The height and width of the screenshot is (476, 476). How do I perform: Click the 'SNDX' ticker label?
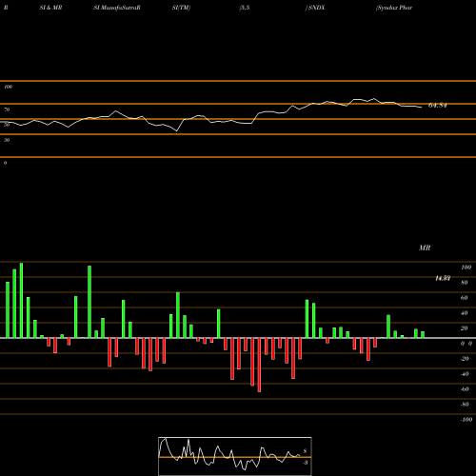[316, 8]
